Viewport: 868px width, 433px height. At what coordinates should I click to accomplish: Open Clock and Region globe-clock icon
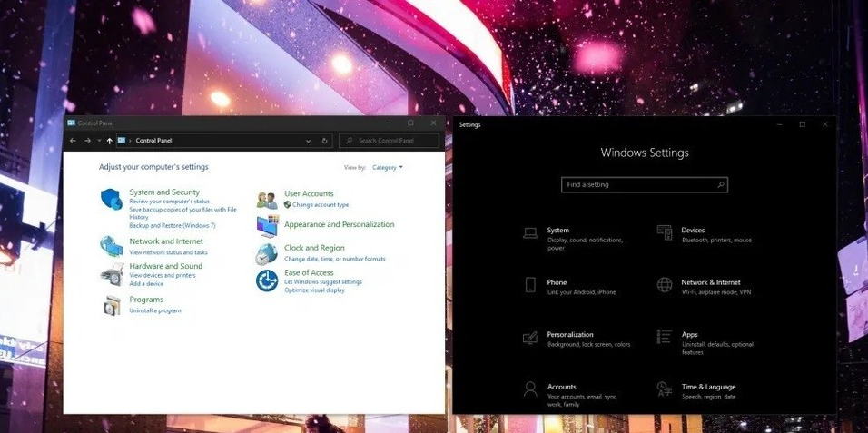[x=266, y=253]
